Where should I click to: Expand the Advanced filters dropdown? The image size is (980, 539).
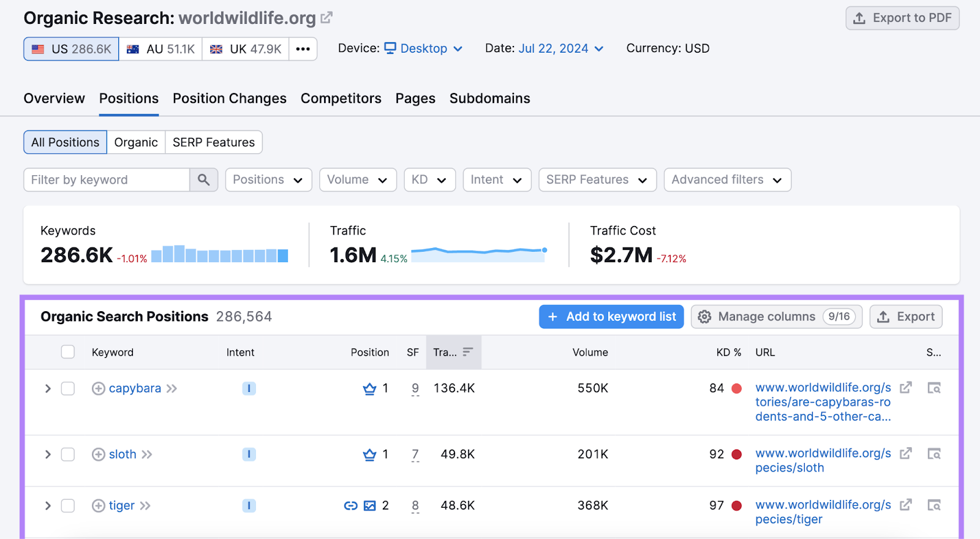(x=727, y=180)
